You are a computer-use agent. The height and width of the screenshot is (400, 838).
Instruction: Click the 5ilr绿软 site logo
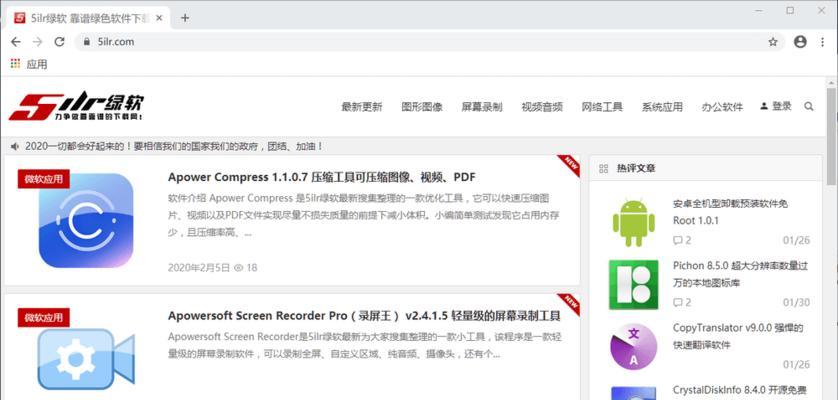[x=76, y=106]
